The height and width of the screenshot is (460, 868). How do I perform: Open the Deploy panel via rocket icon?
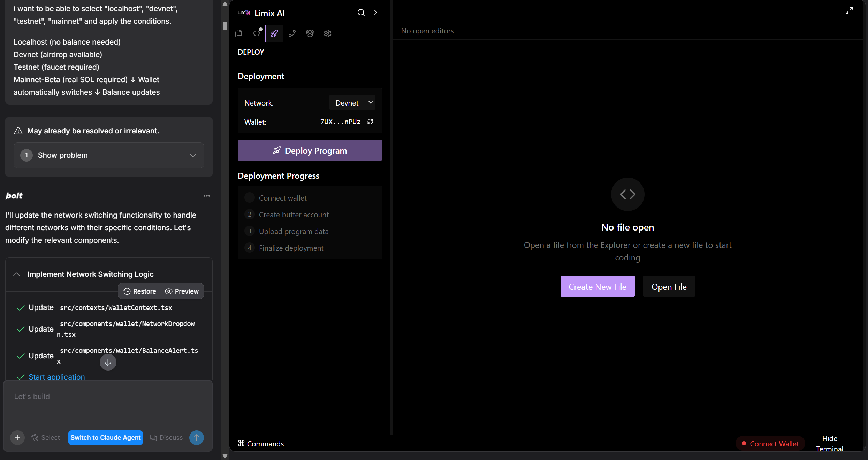coord(274,33)
